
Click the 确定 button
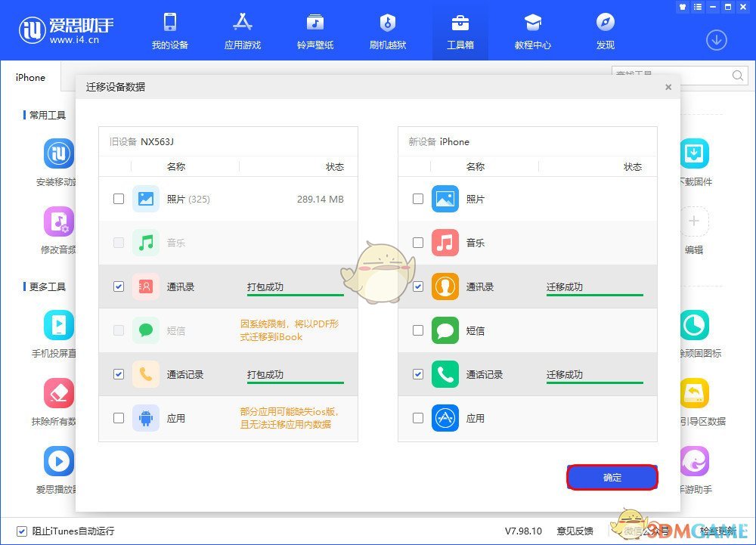[x=612, y=478]
